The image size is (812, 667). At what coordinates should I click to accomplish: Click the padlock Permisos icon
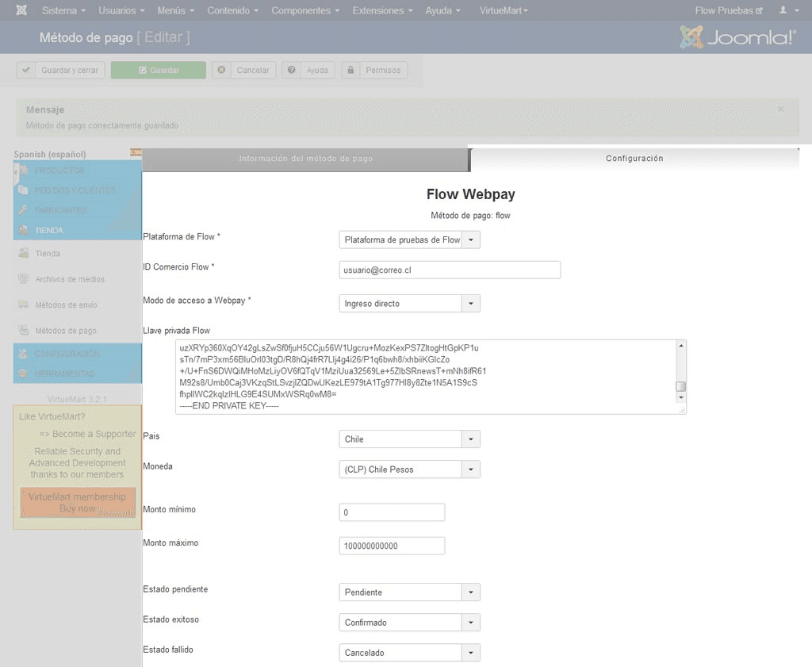coord(350,70)
